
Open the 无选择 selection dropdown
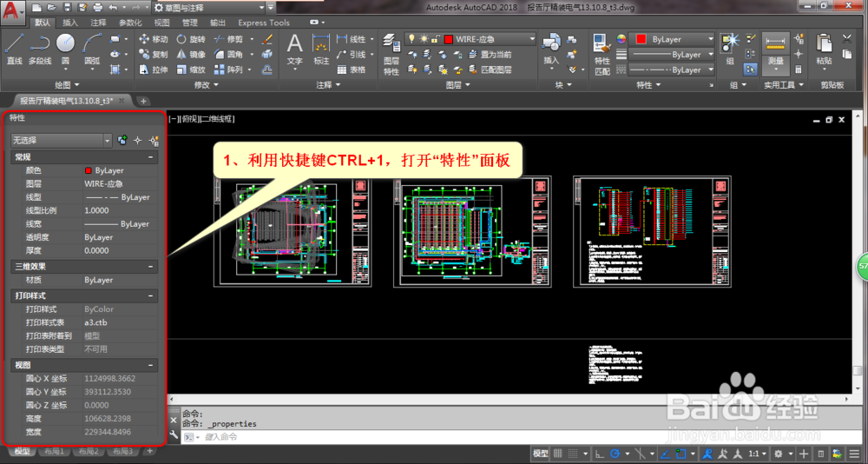[62, 141]
